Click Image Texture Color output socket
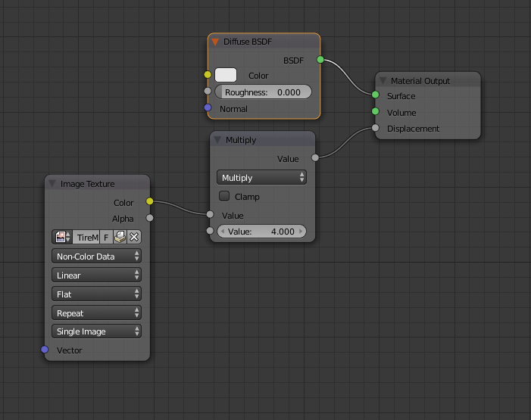Screen dimensions: 531x420 pyautogui.click(x=150, y=201)
